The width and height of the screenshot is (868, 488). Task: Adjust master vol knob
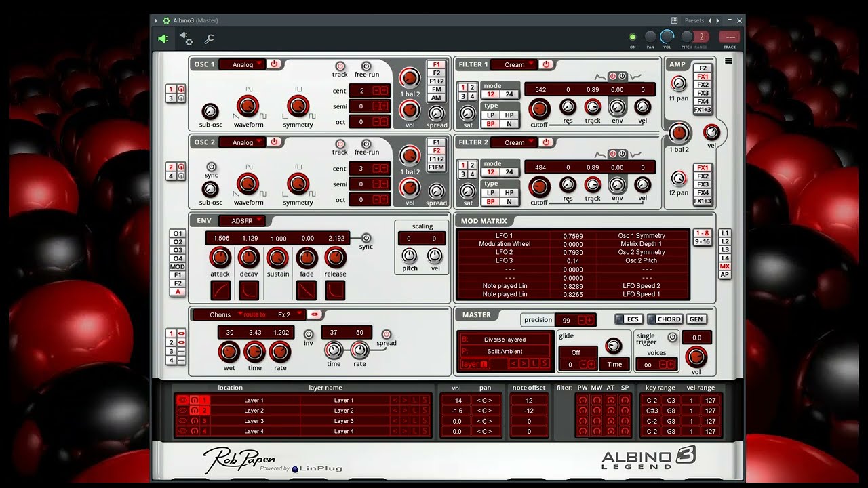pos(696,357)
